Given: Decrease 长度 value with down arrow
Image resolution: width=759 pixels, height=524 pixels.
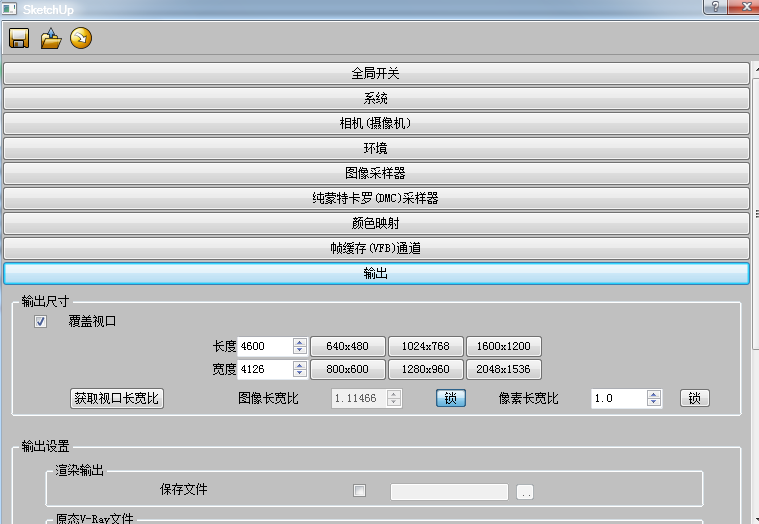Looking at the screenshot, I should (300, 350).
